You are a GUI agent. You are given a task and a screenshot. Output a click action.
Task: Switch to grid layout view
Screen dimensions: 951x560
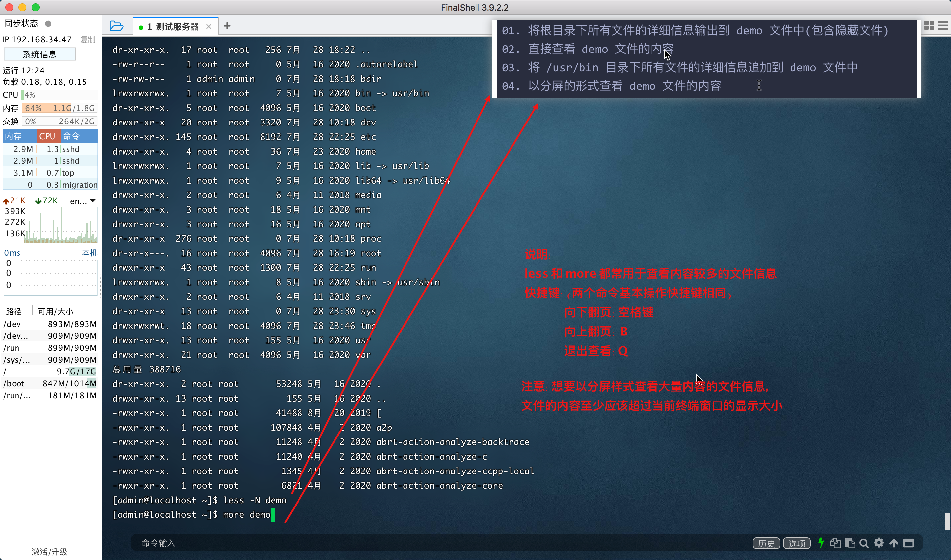pyautogui.click(x=929, y=26)
